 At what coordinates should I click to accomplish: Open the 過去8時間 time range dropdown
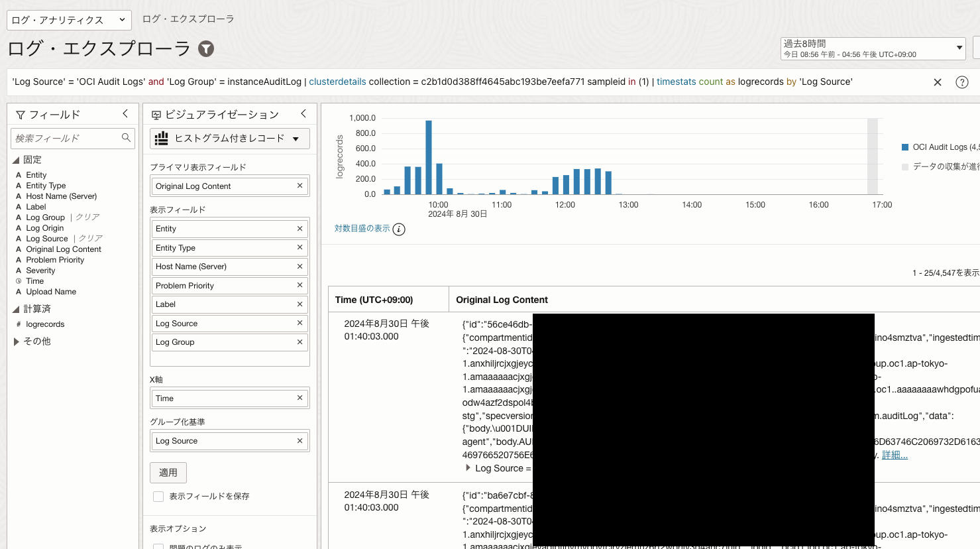(873, 48)
